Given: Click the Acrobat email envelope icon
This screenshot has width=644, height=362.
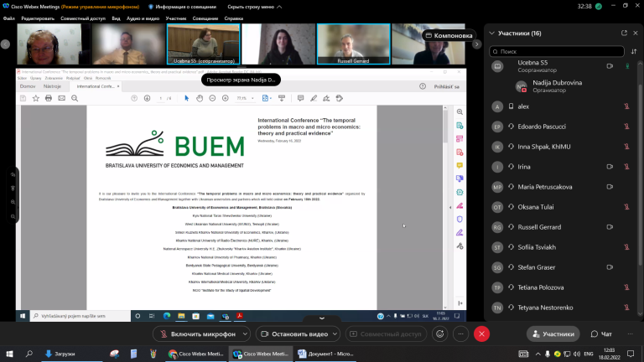Looking at the screenshot, I should tap(61, 98).
